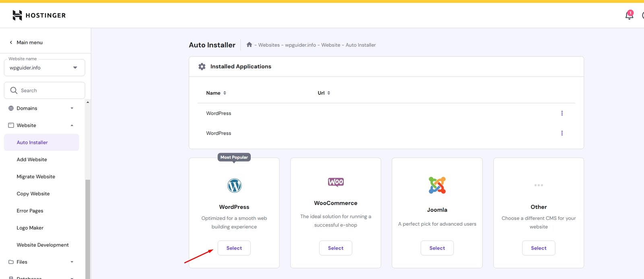Expand the Domains menu section
644x279 pixels.
pyautogui.click(x=72, y=108)
